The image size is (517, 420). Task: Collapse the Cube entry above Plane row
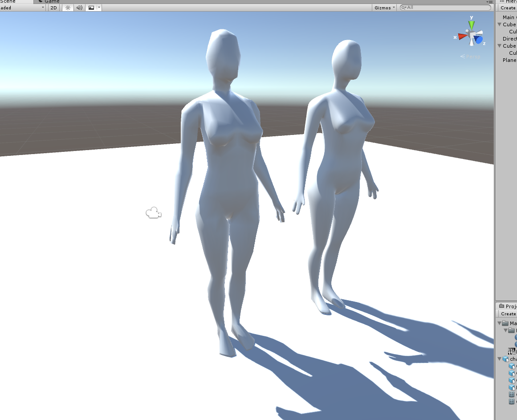click(x=500, y=46)
